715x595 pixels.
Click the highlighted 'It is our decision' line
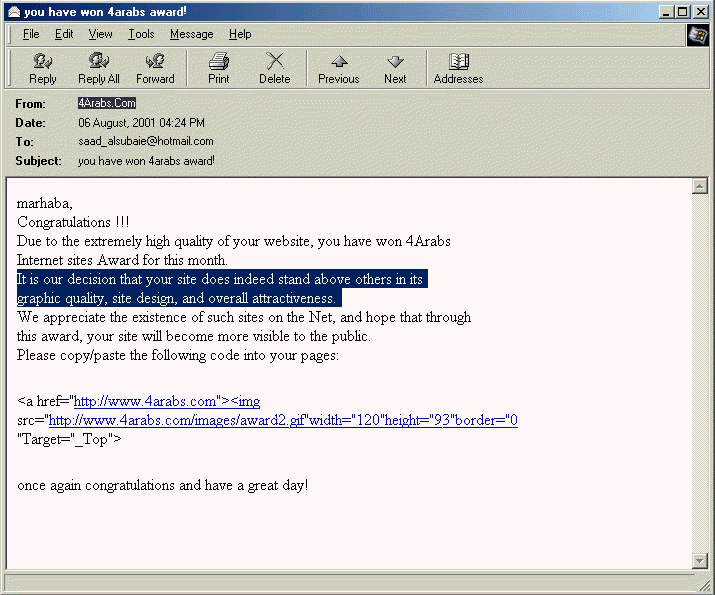coord(222,279)
